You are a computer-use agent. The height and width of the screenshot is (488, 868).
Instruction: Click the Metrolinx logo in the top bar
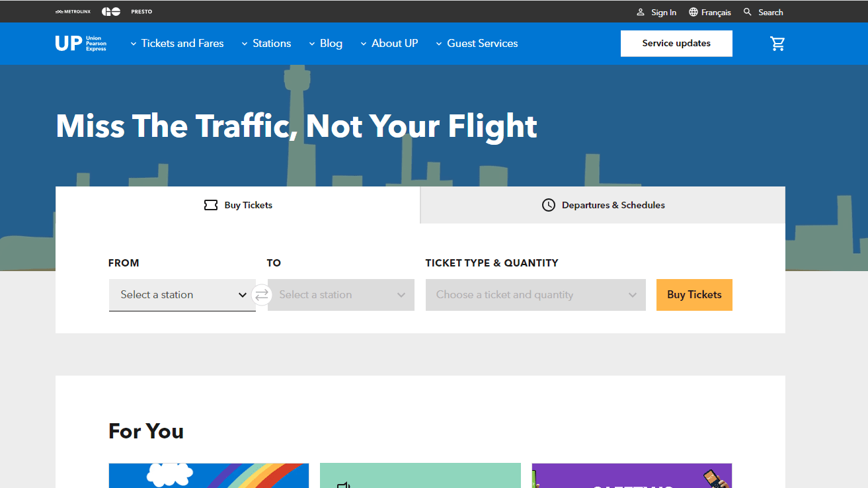(73, 12)
